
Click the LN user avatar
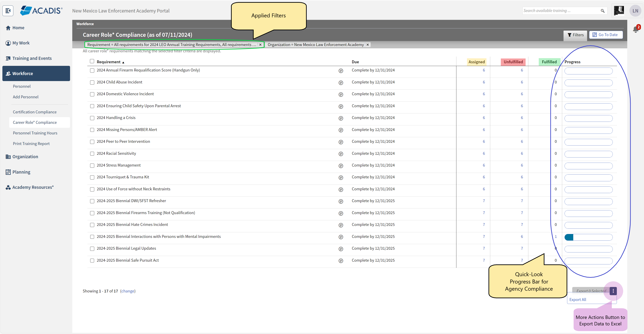pos(635,11)
